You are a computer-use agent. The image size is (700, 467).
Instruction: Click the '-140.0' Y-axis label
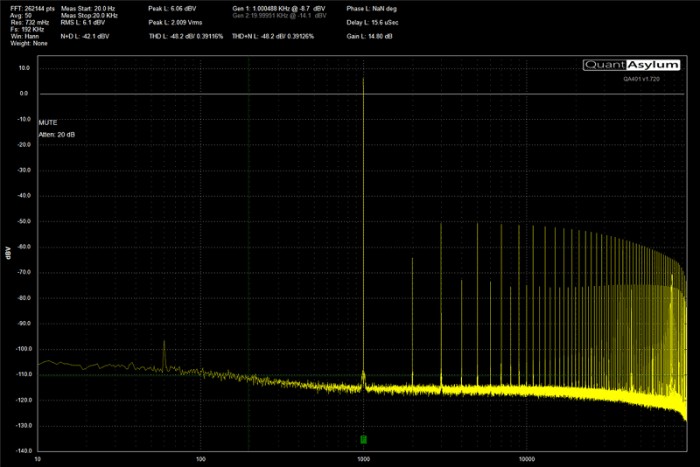pyautogui.click(x=24, y=451)
